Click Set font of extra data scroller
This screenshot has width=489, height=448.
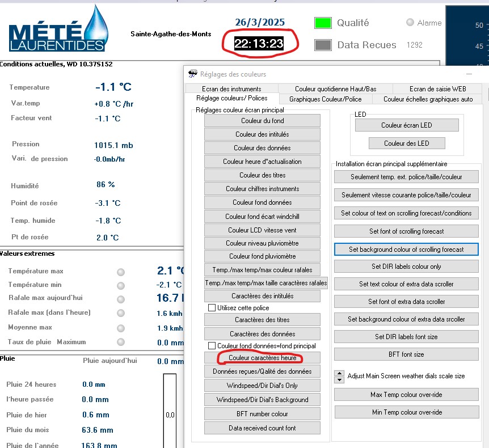[406, 302]
